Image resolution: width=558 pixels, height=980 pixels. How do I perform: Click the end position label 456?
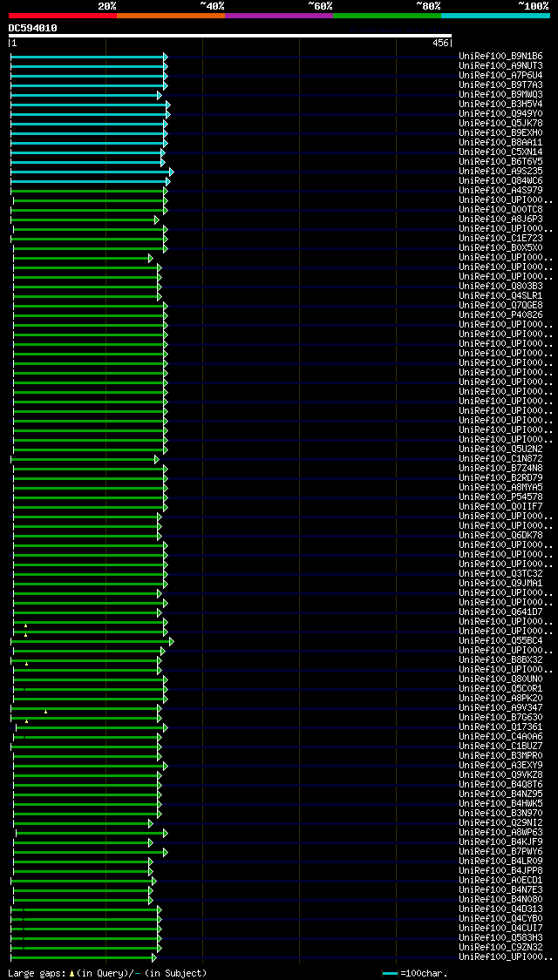click(442, 44)
